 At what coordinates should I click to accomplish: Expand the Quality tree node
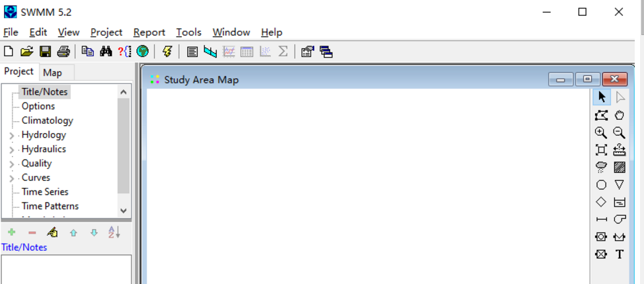click(11, 164)
